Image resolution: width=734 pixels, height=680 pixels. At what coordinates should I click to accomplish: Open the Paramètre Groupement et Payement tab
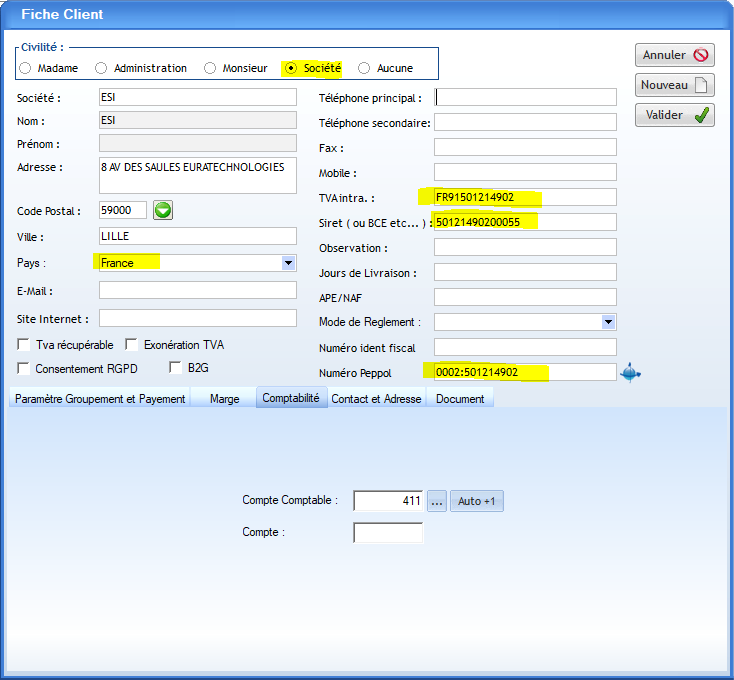[100, 398]
